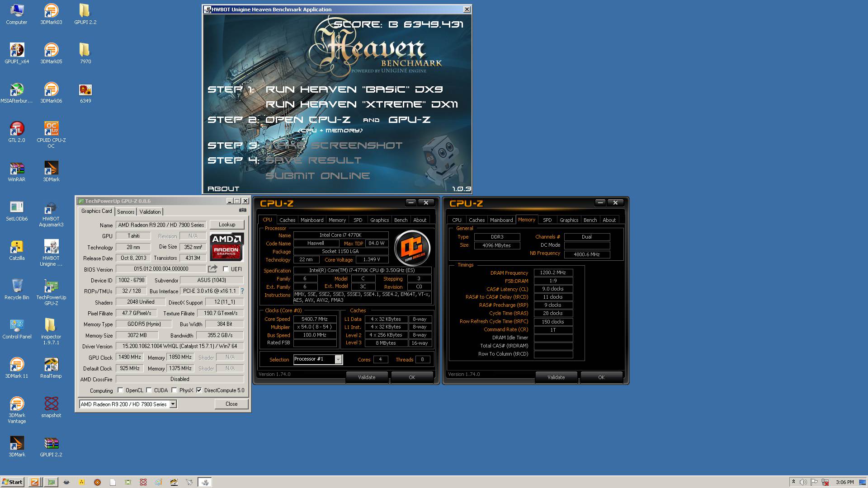
Task: Open Mainboard tab in left CPU-Z window
Action: pyautogui.click(x=312, y=220)
